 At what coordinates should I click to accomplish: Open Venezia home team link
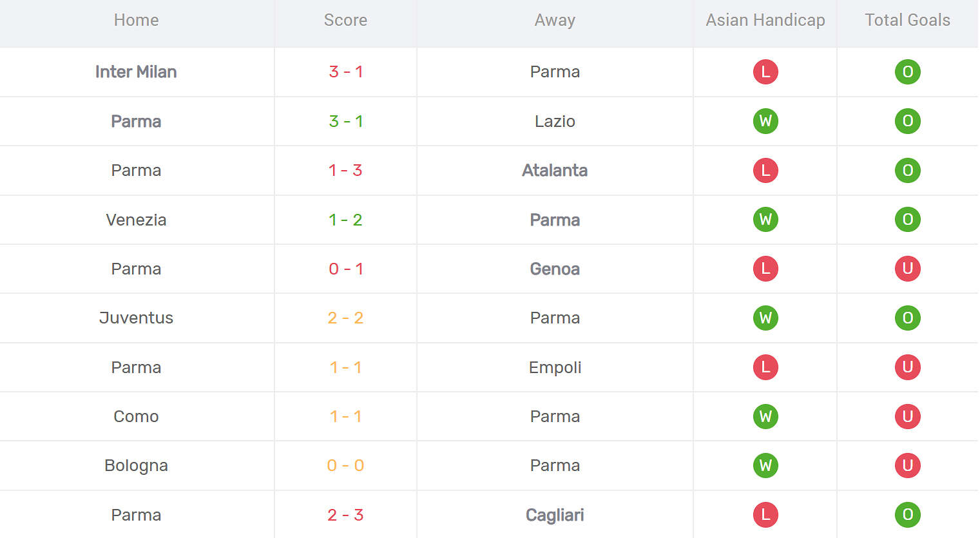click(x=136, y=220)
